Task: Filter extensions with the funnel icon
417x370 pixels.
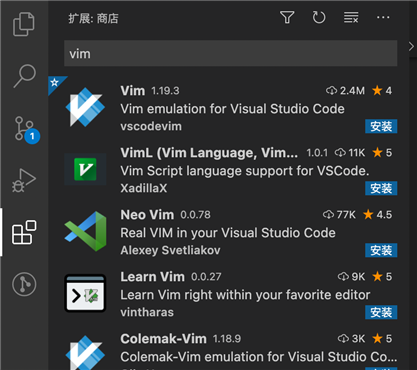Action: 287,17
